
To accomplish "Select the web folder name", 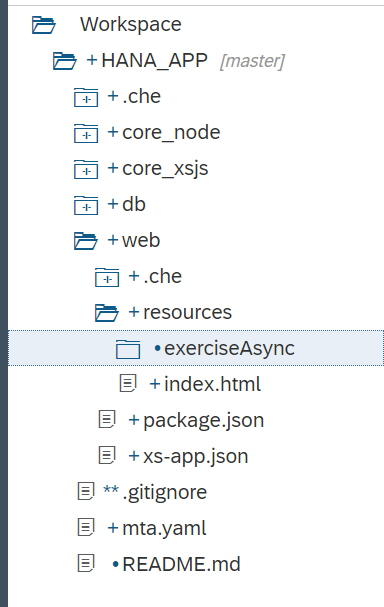I will coord(141,241).
